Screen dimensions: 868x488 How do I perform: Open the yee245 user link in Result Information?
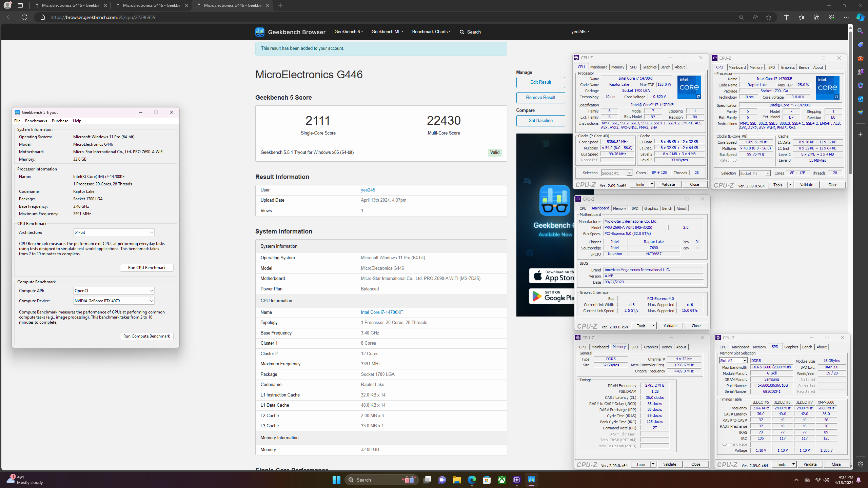point(368,190)
